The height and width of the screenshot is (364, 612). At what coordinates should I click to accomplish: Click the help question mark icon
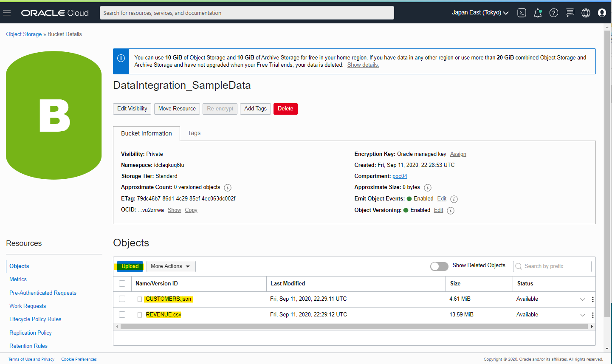[554, 13]
